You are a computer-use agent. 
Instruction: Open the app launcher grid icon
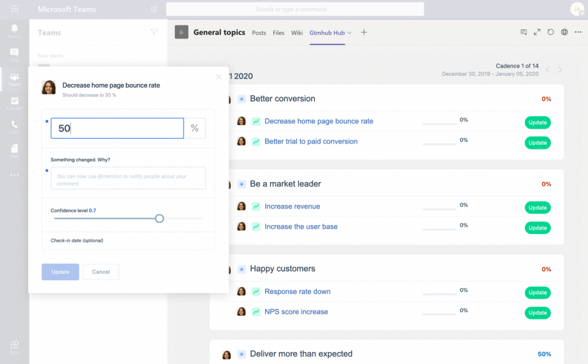(14, 9)
